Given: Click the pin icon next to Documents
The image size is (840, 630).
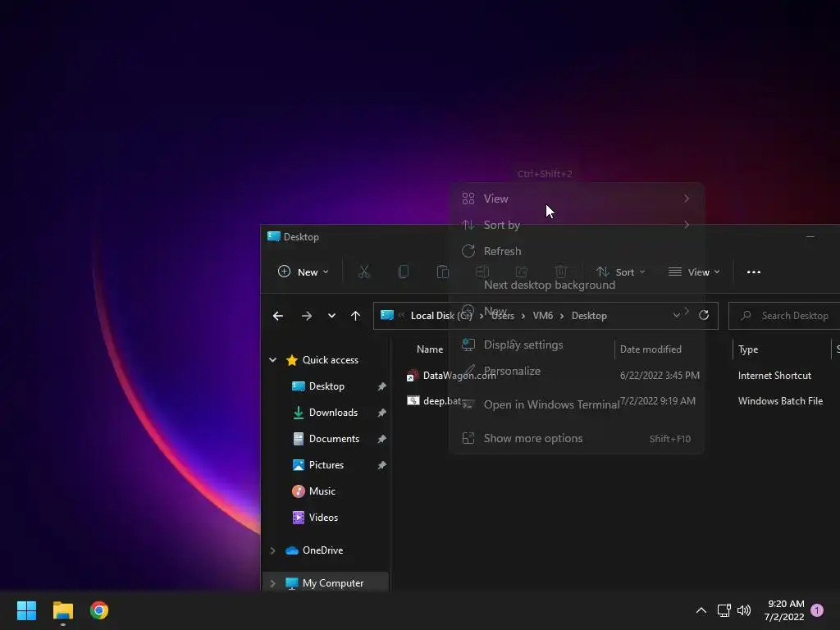Looking at the screenshot, I should [x=382, y=439].
